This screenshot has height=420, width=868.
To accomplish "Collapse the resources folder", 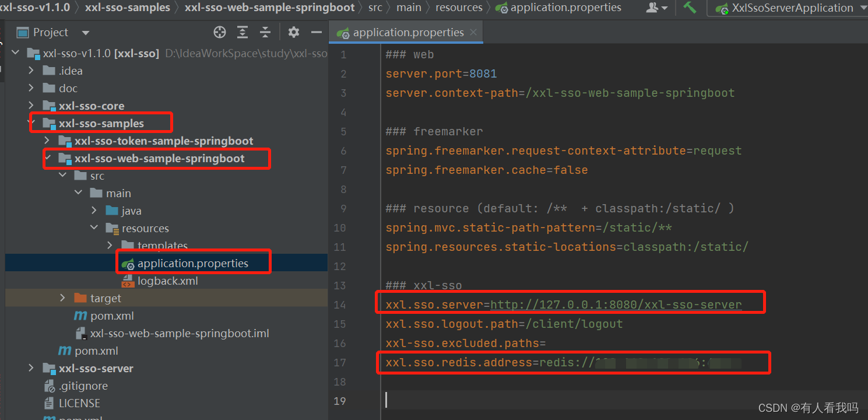I will point(94,228).
